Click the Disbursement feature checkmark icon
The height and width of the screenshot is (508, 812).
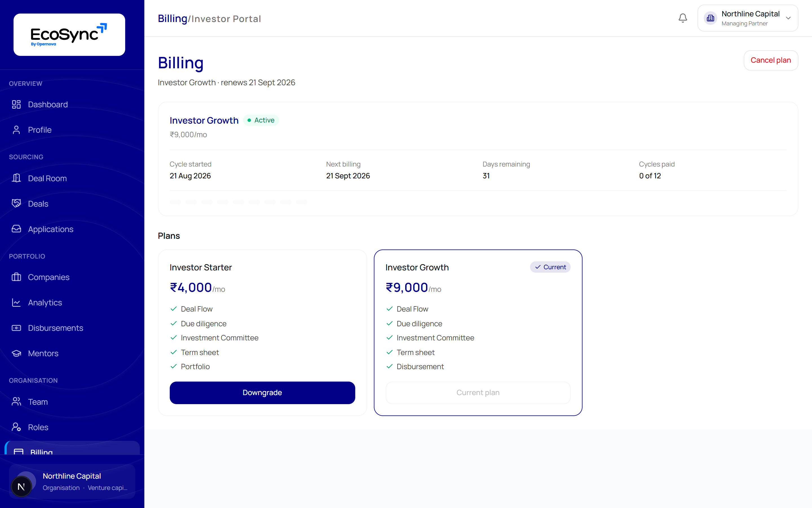pos(389,366)
